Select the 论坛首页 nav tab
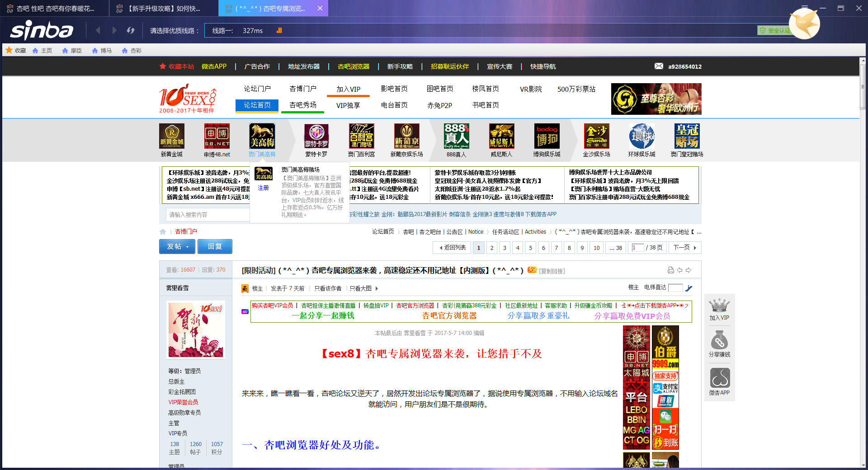 257,105
